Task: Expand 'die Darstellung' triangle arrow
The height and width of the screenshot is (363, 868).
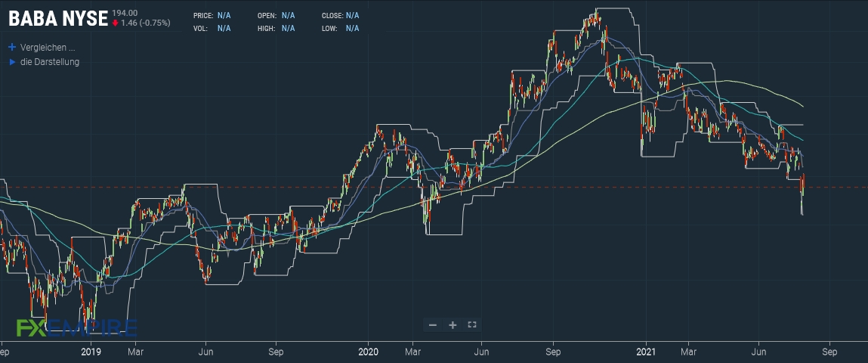Action: (12, 62)
